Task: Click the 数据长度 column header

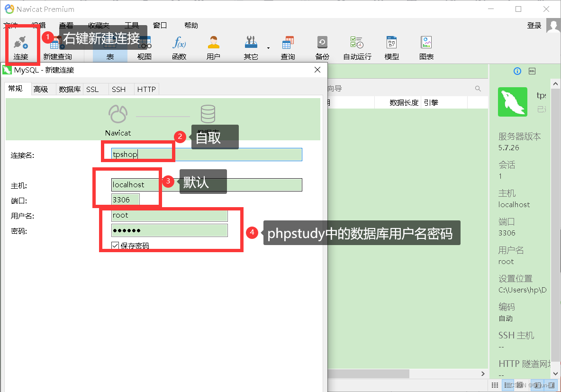Action: 398,103
